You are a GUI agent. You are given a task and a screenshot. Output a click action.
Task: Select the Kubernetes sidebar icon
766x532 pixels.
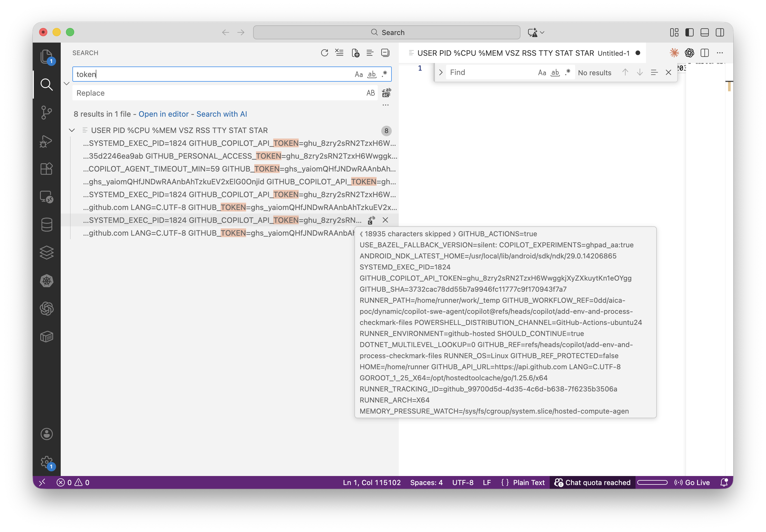tap(47, 281)
